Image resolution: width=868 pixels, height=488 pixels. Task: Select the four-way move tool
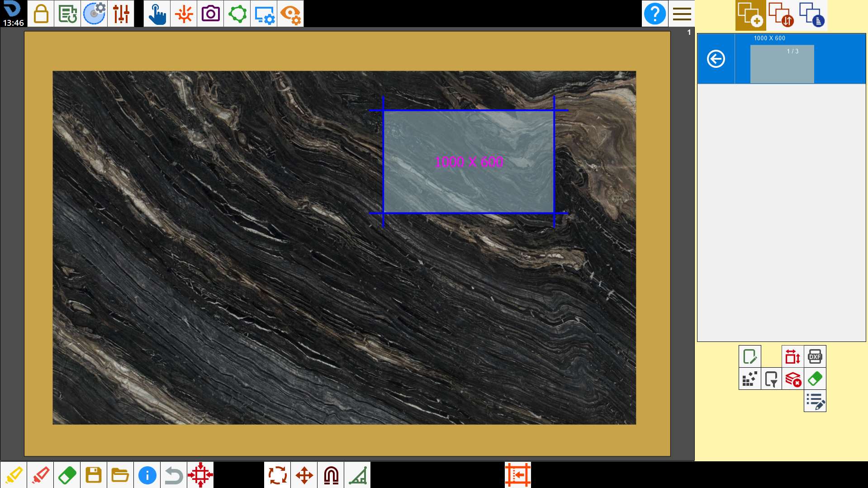pyautogui.click(x=304, y=475)
